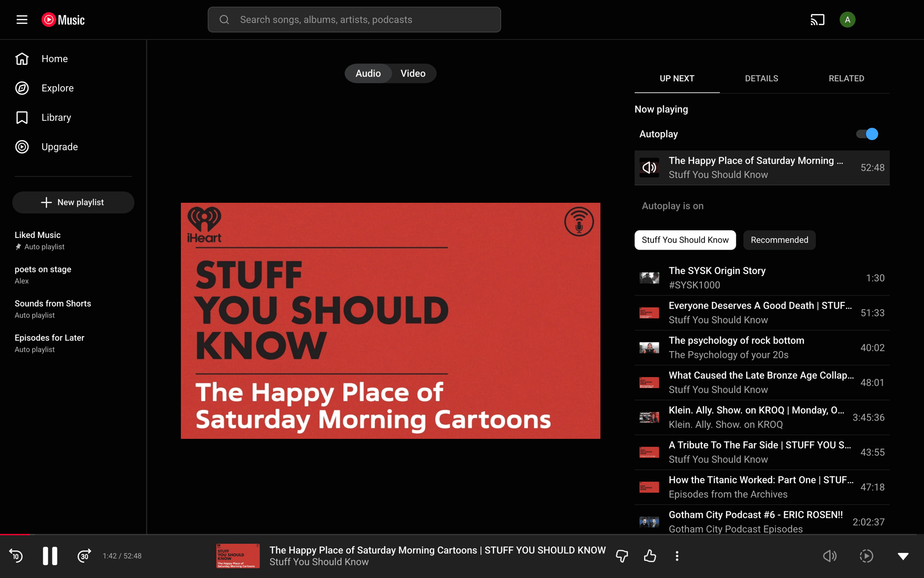Open the RELATED tab
Image resolution: width=924 pixels, height=578 pixels.
coord(846,79)
